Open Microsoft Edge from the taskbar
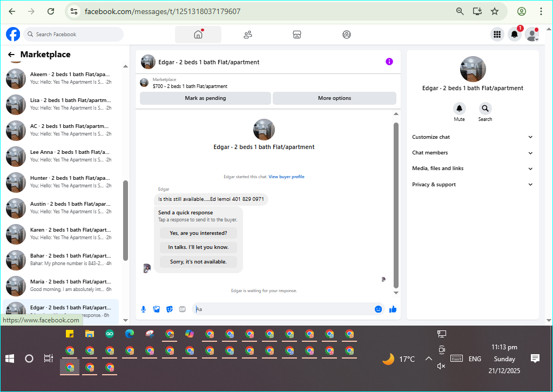 [130, 334]
